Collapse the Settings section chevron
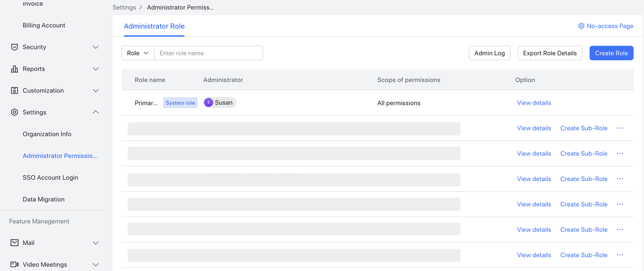Image resolution: width=644 pixels, height=271 pixels. pyautogui.click(x=96, y=113)
